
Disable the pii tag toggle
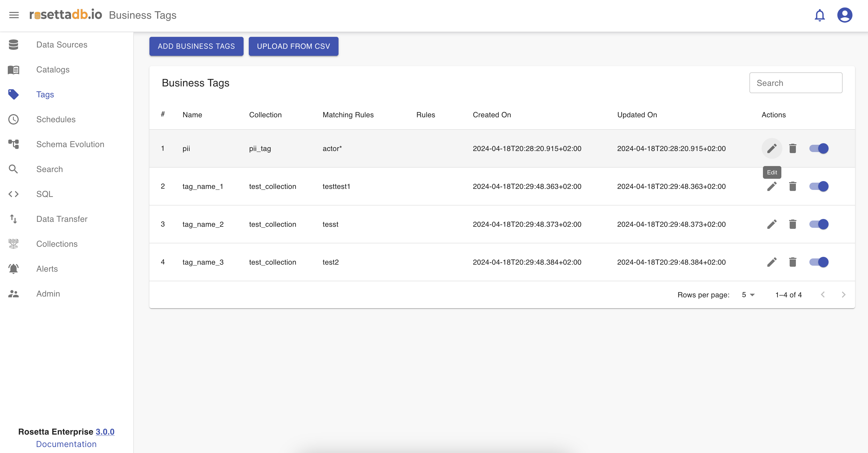click(819, 148)
